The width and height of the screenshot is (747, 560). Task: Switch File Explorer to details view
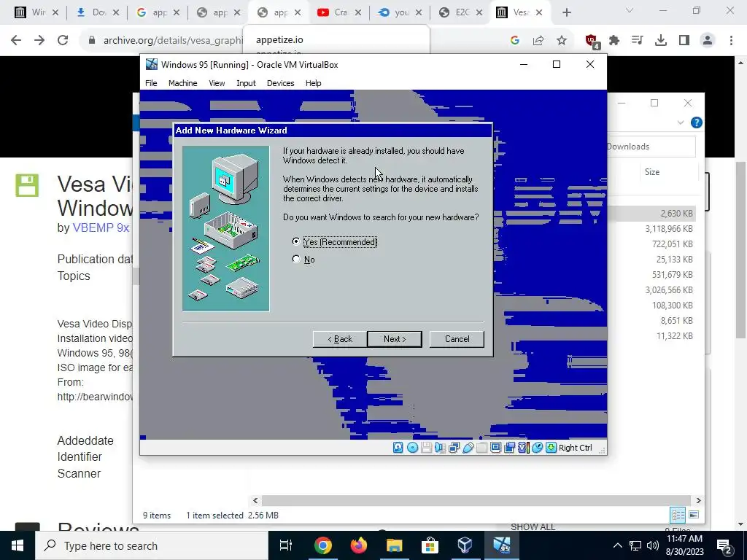point(678,515)
